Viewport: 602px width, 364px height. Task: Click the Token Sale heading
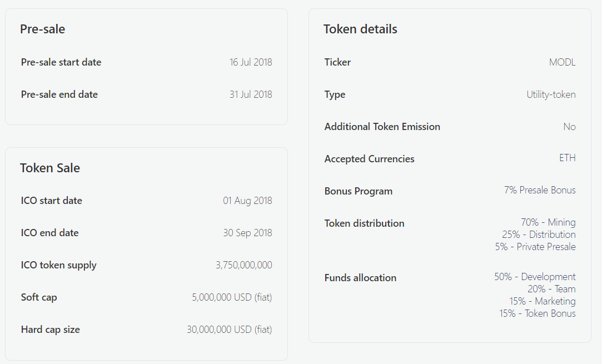click(x=50, y=168)
